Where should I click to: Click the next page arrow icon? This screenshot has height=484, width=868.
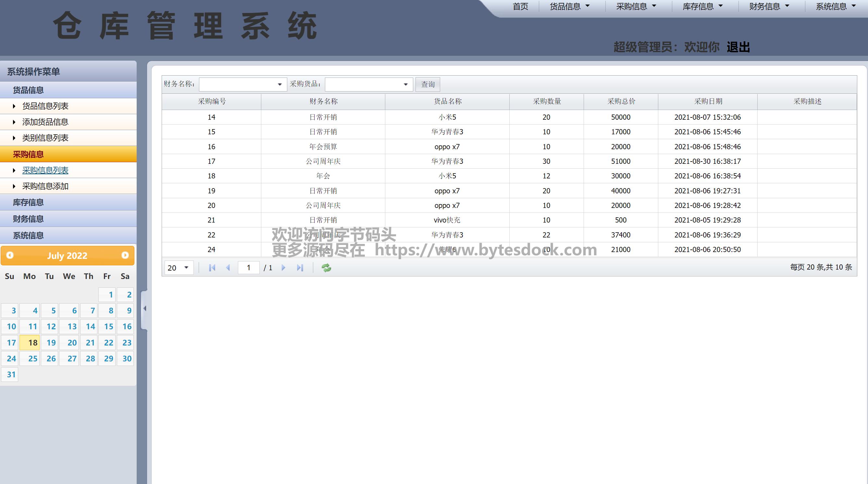point(283,268)
